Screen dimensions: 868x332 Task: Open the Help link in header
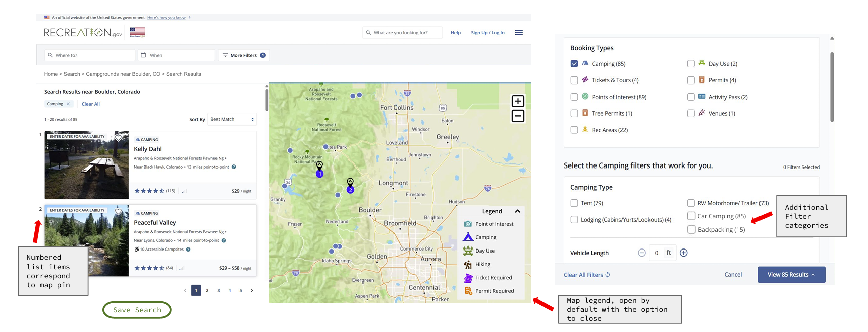click(456, 33)
